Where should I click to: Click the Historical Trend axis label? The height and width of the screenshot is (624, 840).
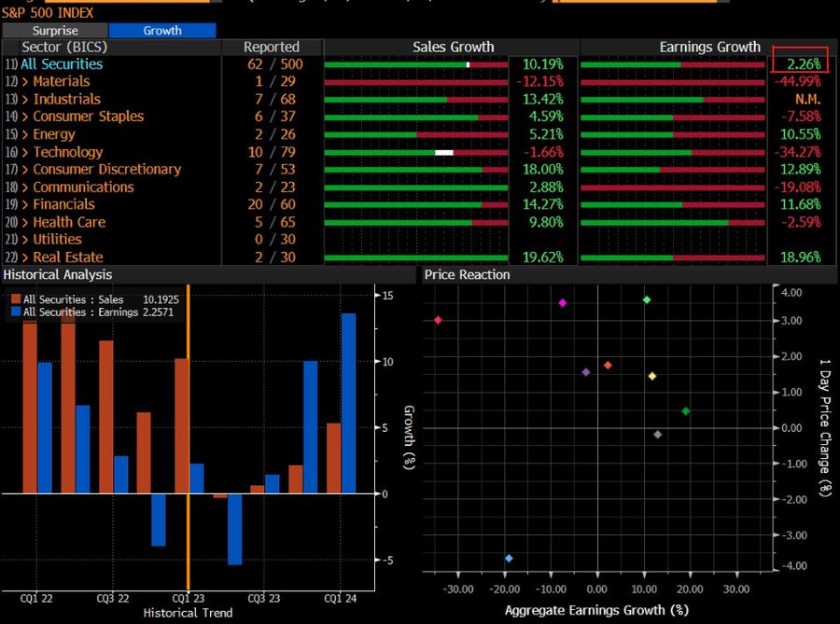[188, 613]
